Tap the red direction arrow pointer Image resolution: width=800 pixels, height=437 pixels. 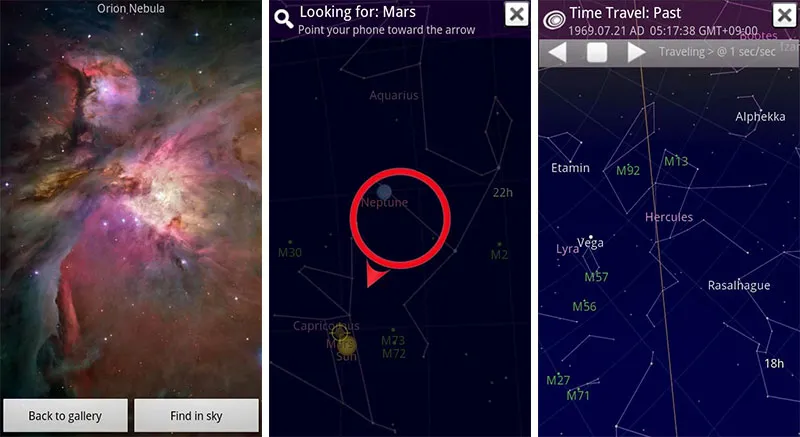(376, 275)
